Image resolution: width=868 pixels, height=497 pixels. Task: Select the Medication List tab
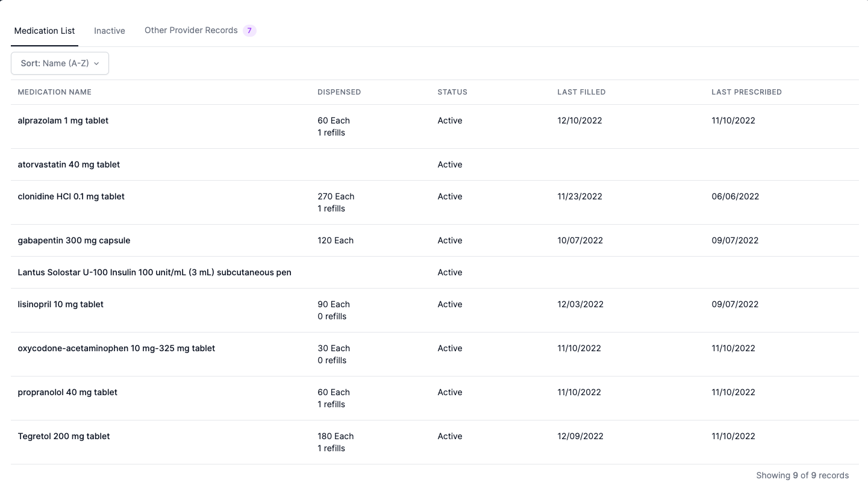pyautogui.click(x=45, y=31)
